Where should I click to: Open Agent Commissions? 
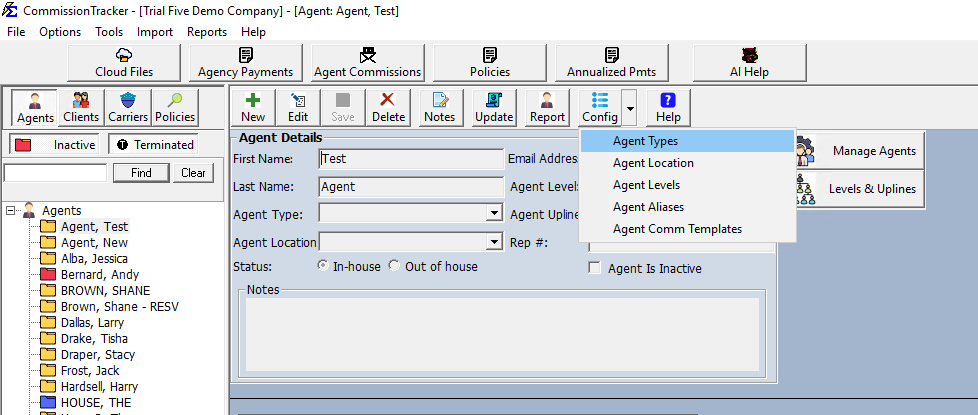(x=368, y=63)
